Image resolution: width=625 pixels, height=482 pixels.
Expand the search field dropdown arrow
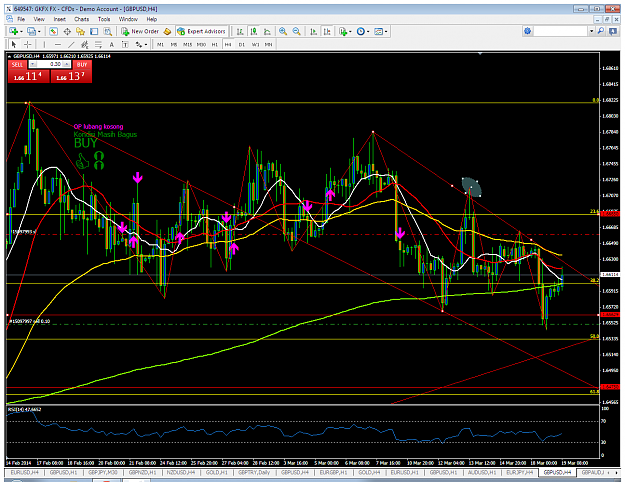point(592,31)
